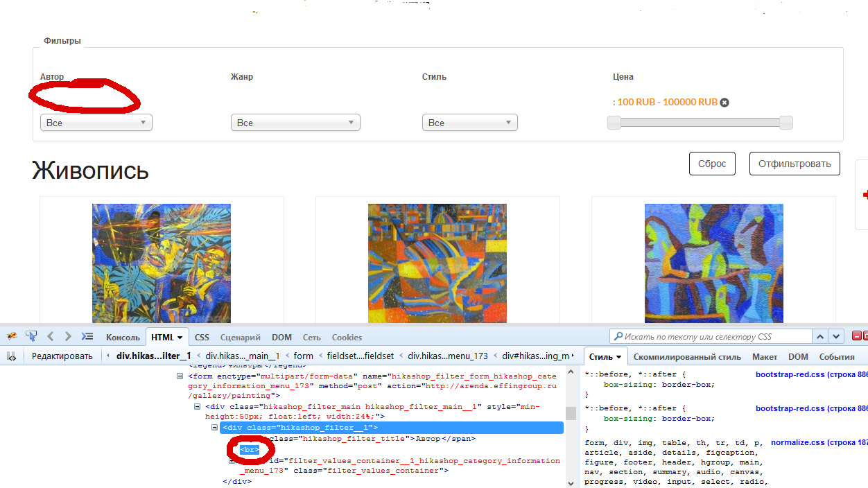Click the magnifier icon in CSS search
This screenshot has height=488, width=868.
pos(617,336)
